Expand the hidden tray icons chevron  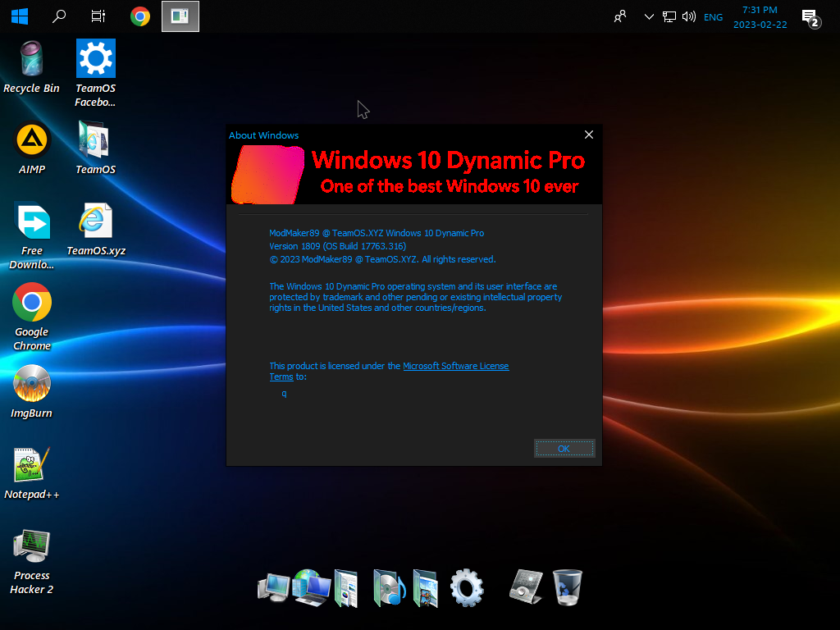coord(649,16)
